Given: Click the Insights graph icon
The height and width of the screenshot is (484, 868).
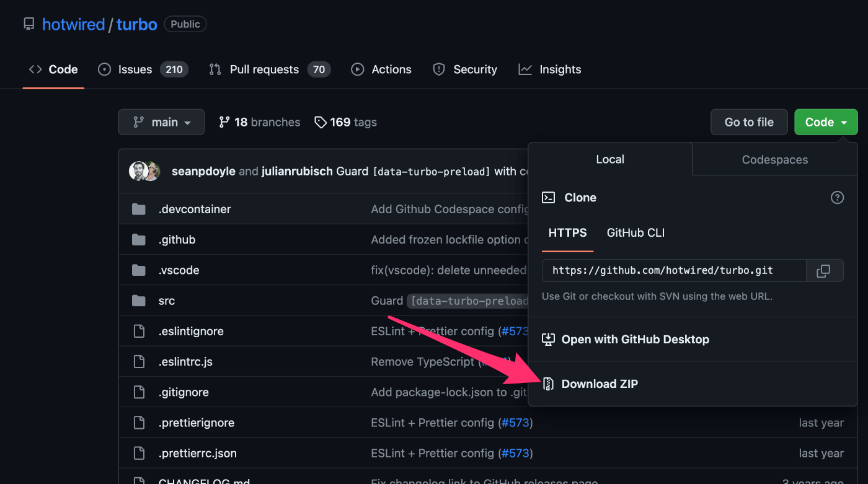Looking at the screenshot, I should [525, 69].
